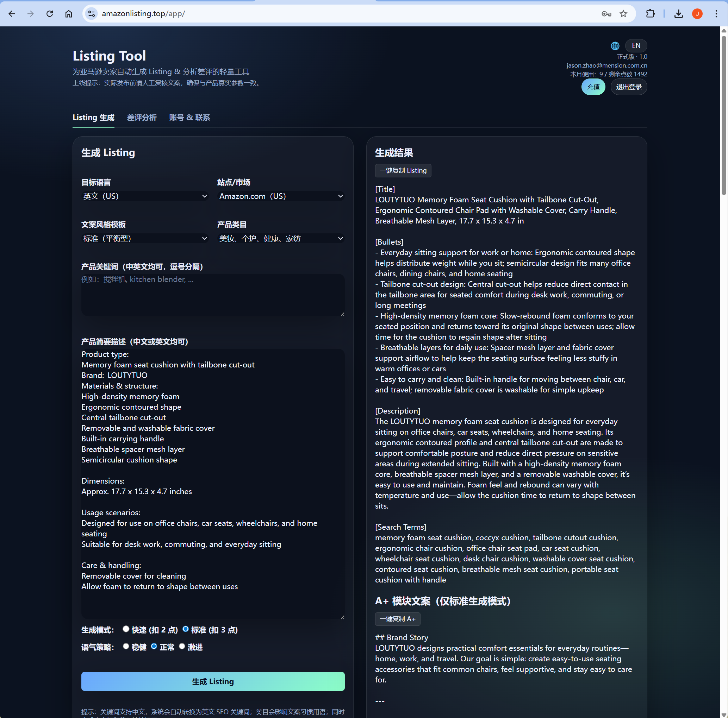Click the [Title] label in results
The height and width of the screenshot is (718, 728).
point(385,189)
